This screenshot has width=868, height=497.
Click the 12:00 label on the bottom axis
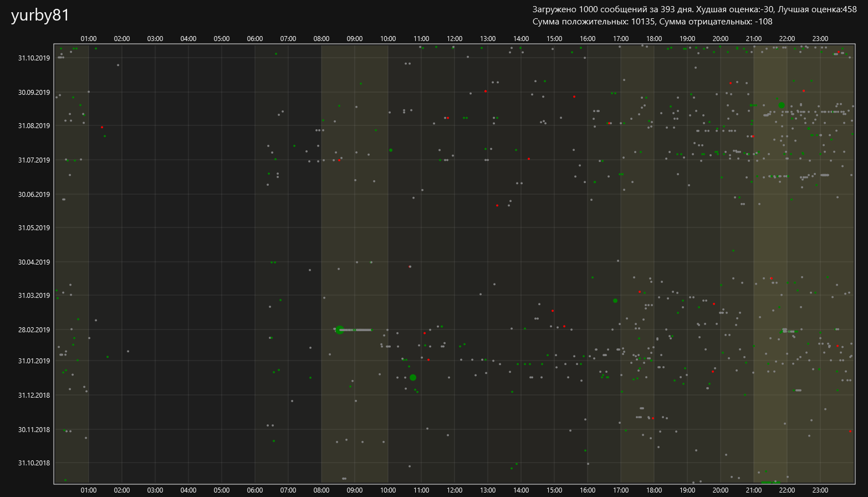(x=455, y=490)
